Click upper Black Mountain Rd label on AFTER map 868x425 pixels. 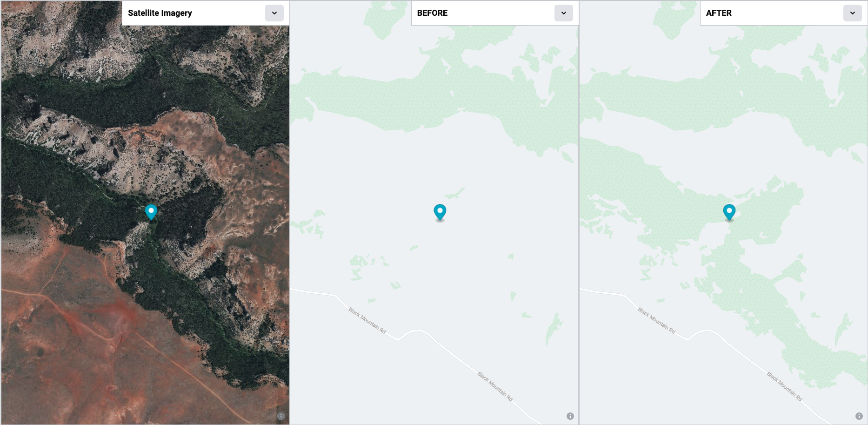click(656, 320)
